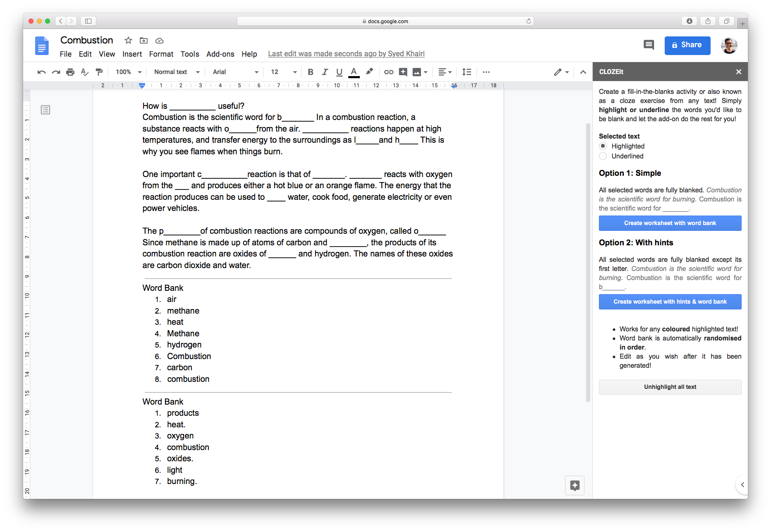771x532 pixels.
Task: Go forward in the browser
Action: tap(72, 21)
